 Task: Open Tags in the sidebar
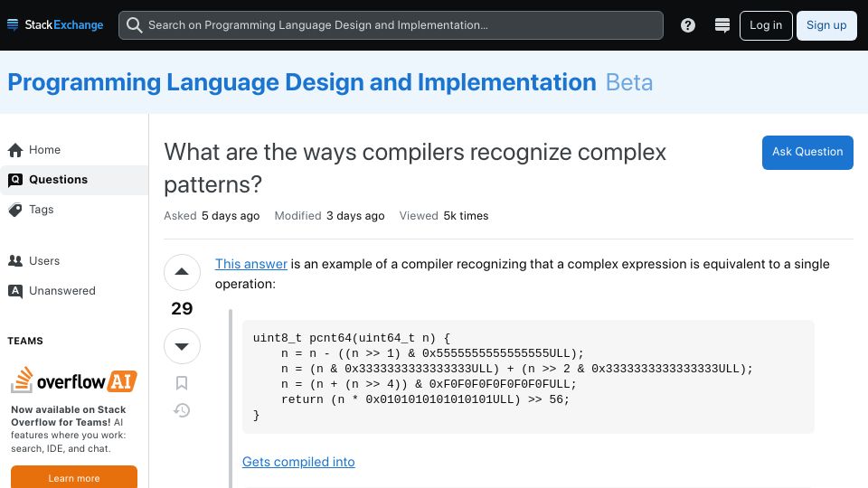(x=74, y=210)
